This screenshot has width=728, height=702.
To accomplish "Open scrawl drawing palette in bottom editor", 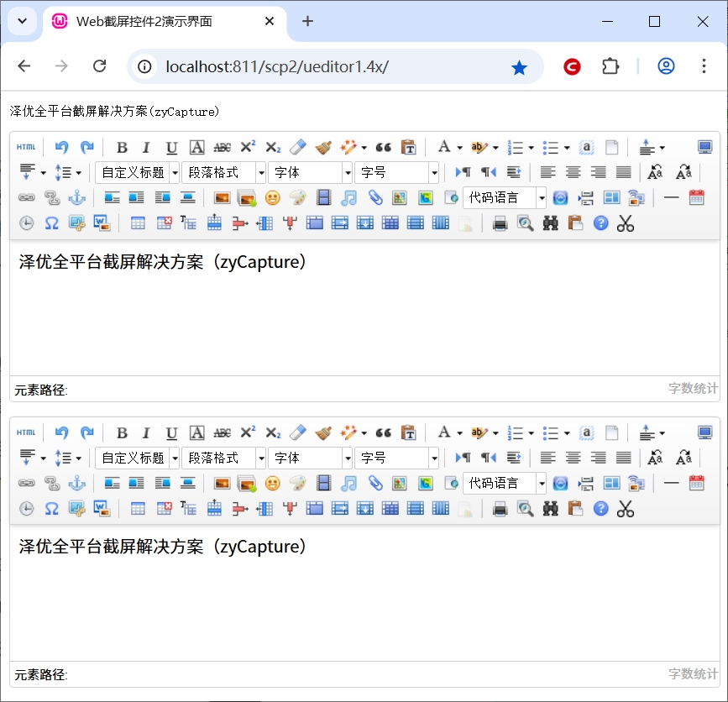I will pos(297,483).
